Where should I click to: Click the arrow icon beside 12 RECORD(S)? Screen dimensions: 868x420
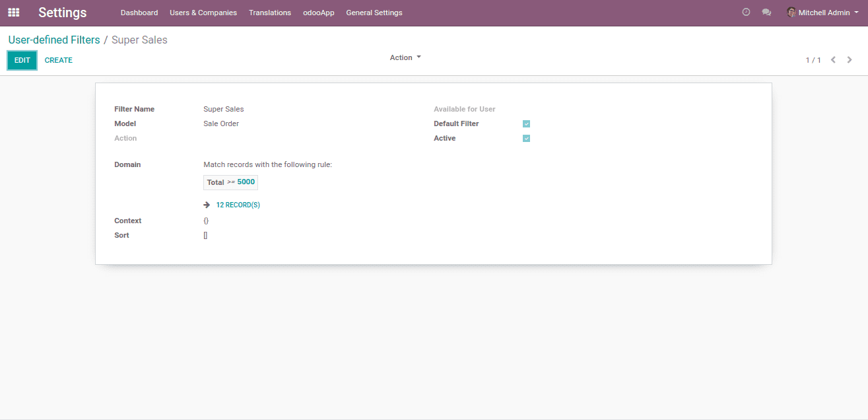click(x=207, y=205)
